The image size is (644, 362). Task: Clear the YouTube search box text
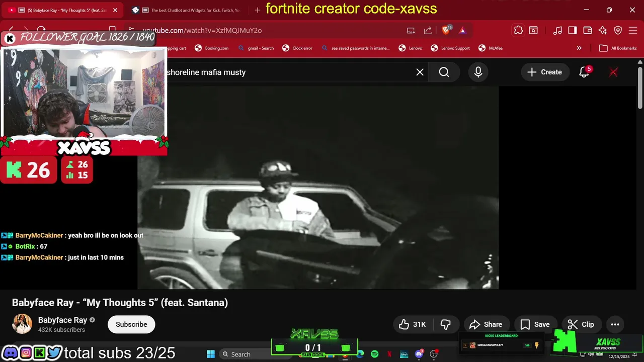pos(420,72)
